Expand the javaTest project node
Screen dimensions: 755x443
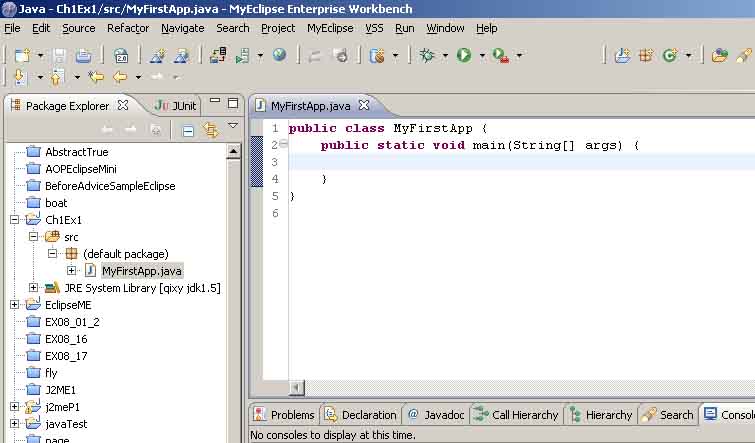coord(14,424)
